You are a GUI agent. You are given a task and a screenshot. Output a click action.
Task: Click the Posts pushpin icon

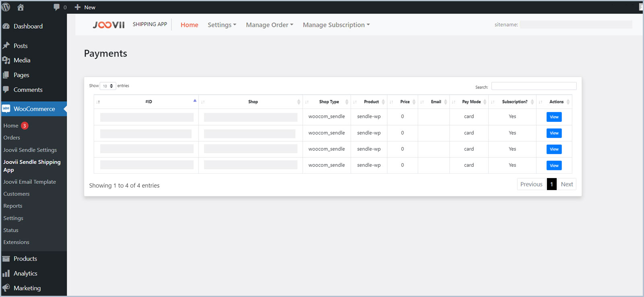6,46
